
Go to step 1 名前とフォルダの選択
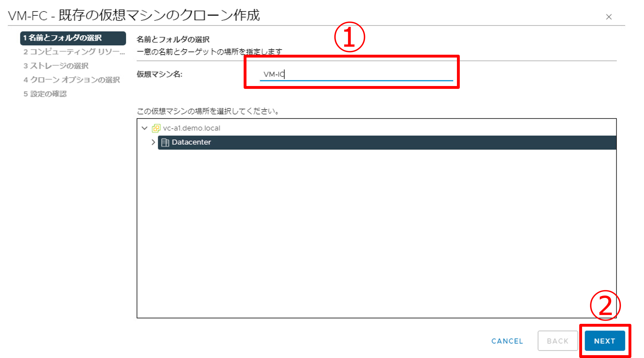[x=73, y=38]
